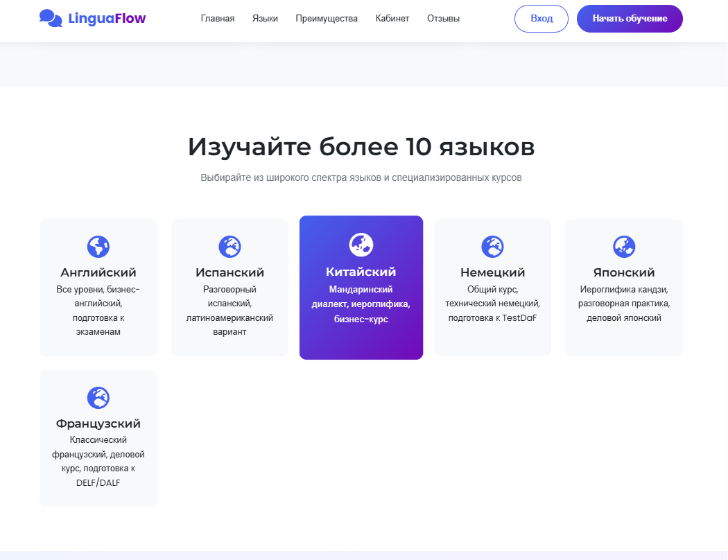Click the globe icon on the Немецкий card
This screenshot has width=728, height=560.
[492, 246]
